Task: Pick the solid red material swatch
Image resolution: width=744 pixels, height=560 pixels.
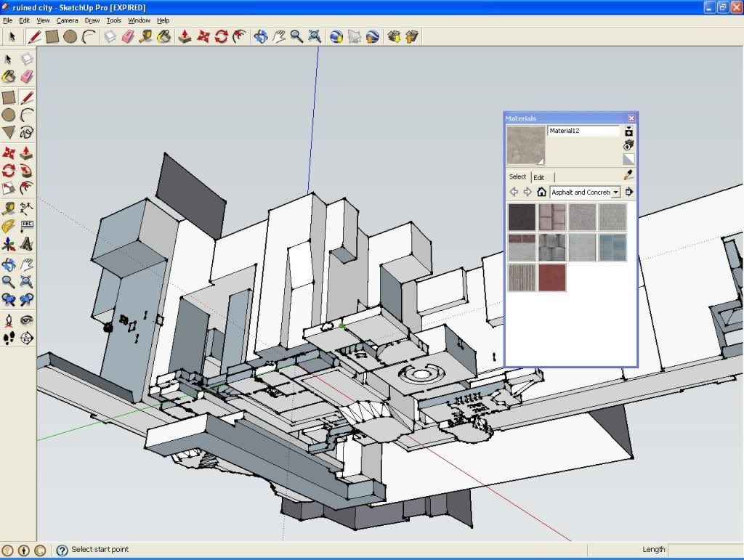Action: (x=552, y=277)
